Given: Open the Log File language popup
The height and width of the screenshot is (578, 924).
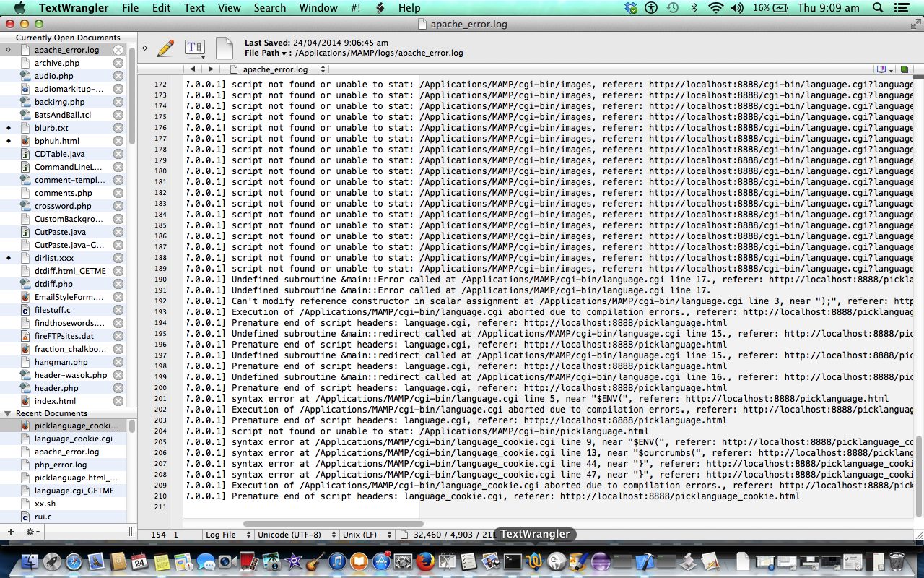Looking at the screenshot, I should (x=227, y=535).
